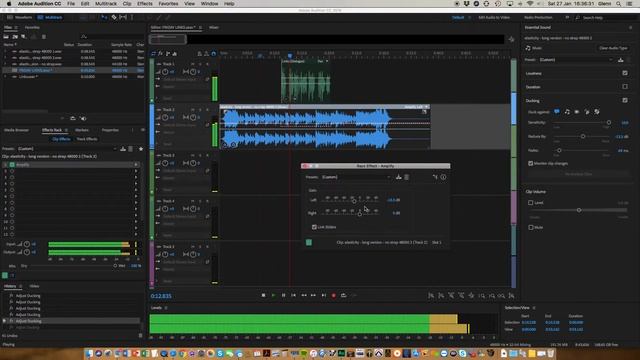Toggle power for Amplify in Effects Rack slot 1
Screen dimensions: 640x360
(x=12, y=164)
